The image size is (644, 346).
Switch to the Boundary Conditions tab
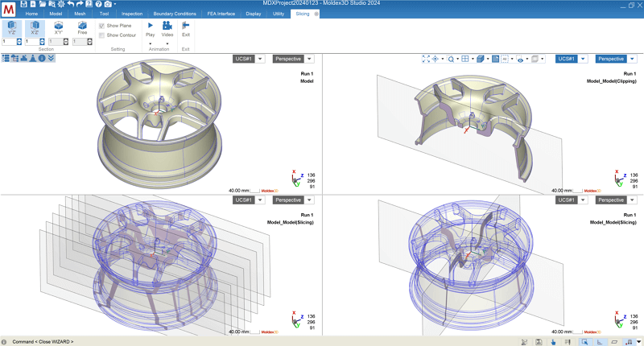click(x=175, y=14)
